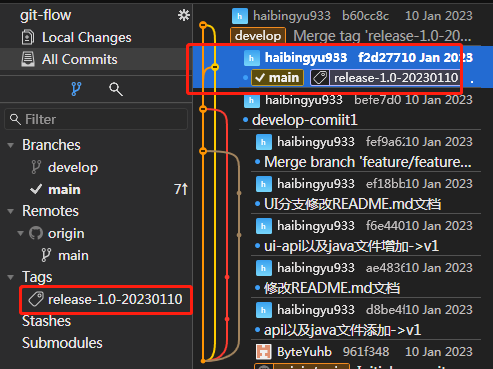Select commit 修改README.md文档
Viewport: 493px width, 369px height.
(x=367, y=278)
